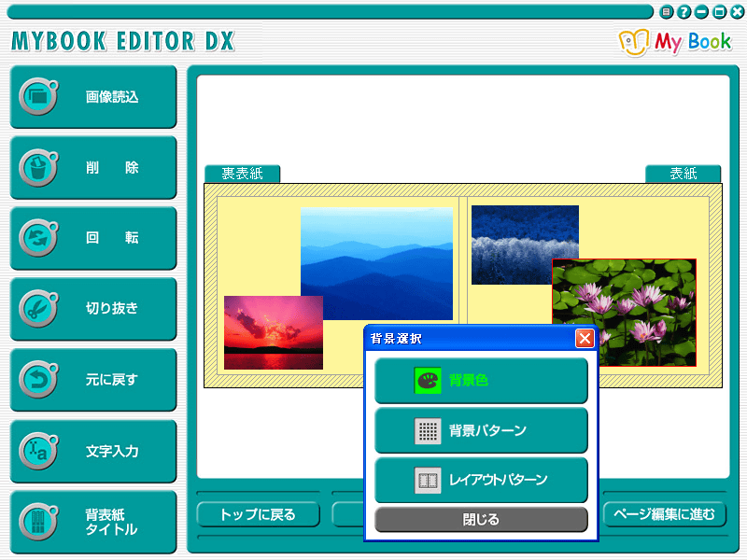Screen dimensions: 747x560
Task: Click the 文字入力 text entry icon
Action: coord(38,451)
